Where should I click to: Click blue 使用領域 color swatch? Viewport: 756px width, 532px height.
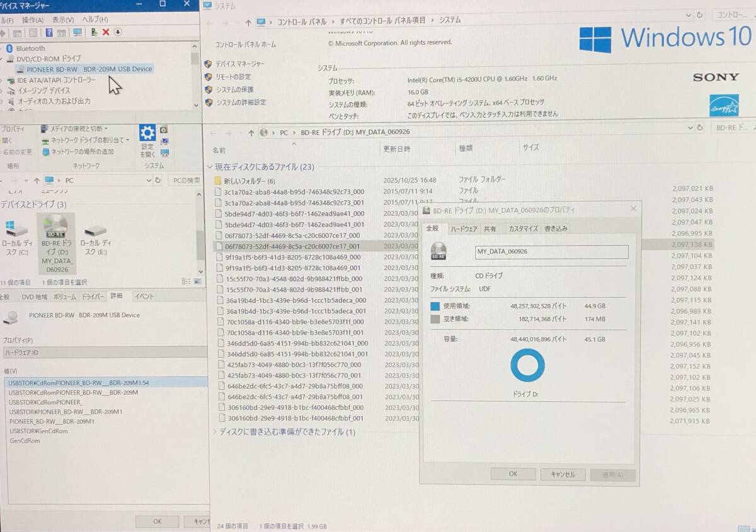(435, 307)
